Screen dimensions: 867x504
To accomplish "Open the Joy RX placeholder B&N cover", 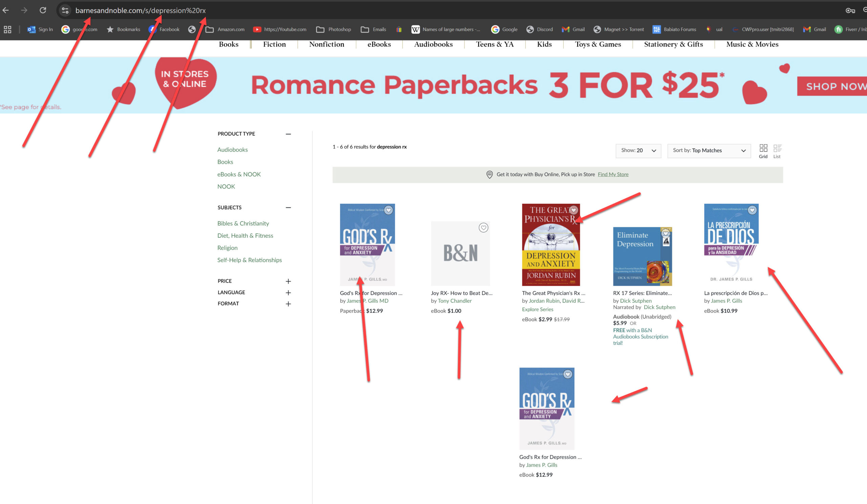I will [x=460, y=254].
